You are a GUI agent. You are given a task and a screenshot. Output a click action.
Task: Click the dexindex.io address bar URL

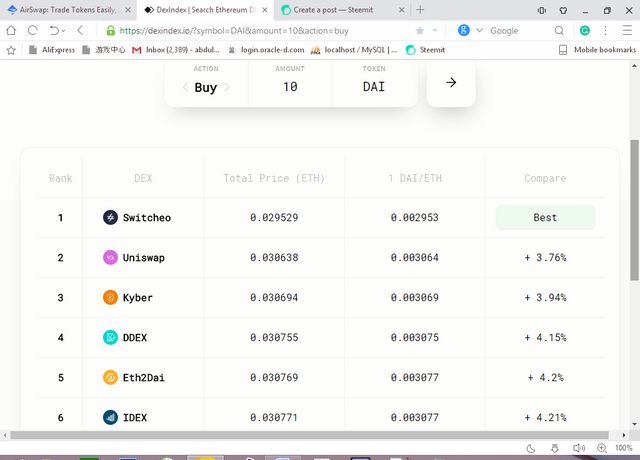[x=234, y=31]
